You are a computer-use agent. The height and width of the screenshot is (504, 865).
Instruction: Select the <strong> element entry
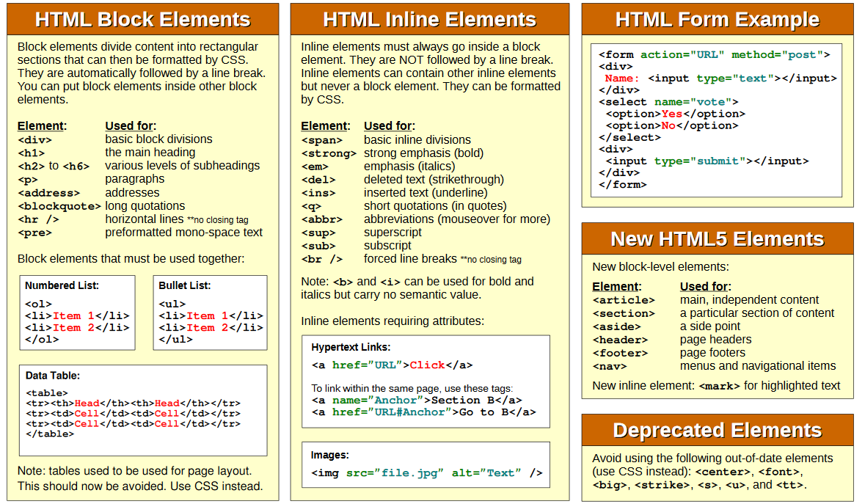coord(329,153)
